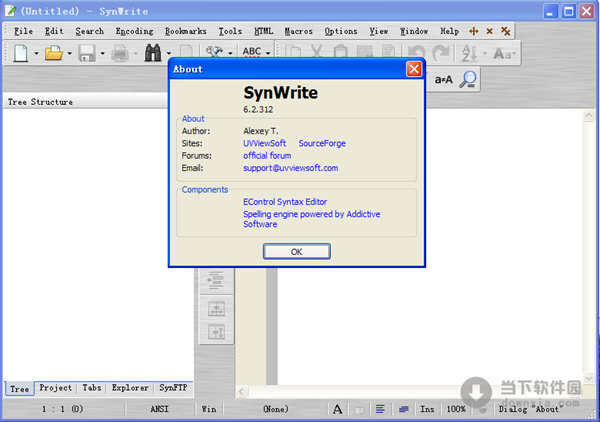Screen dimensions: 600x422
Task: Click the Ins insert mode status cell
Action: [x=427, y=409]
